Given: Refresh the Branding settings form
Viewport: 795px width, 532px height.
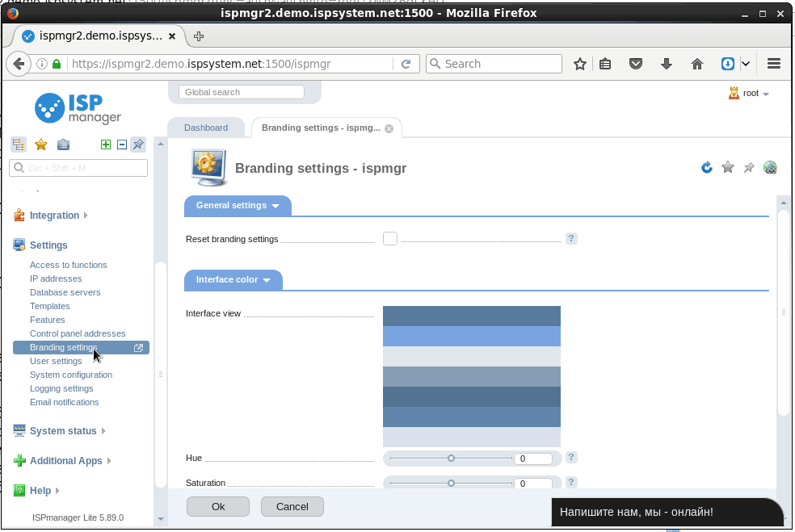Looking at the screenshot, I should point(707,167).
